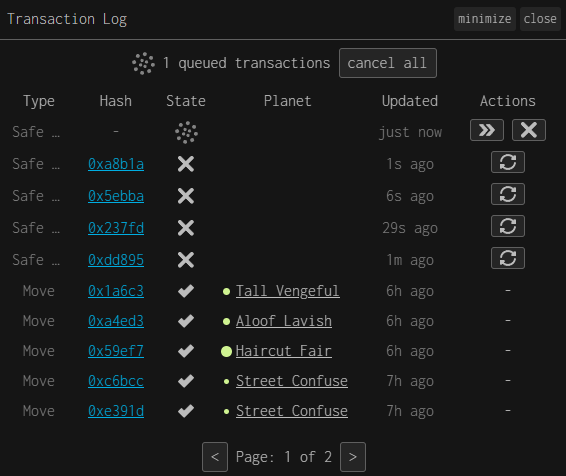
Task: Retry failed transaction 0xdd895
Action: point(508,258)
